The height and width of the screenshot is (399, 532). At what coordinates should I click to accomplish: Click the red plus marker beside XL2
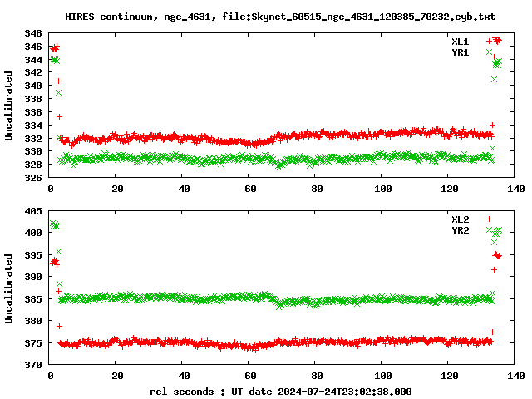[489, 219]
